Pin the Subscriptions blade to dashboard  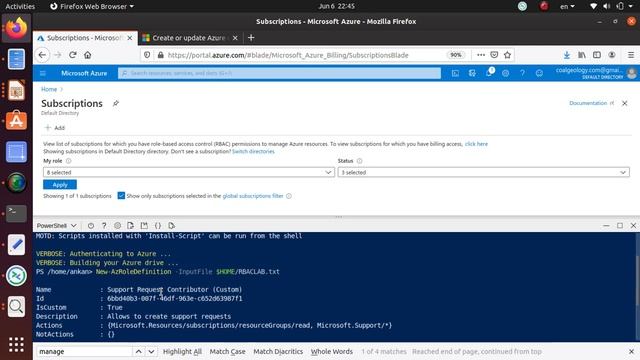116,103
